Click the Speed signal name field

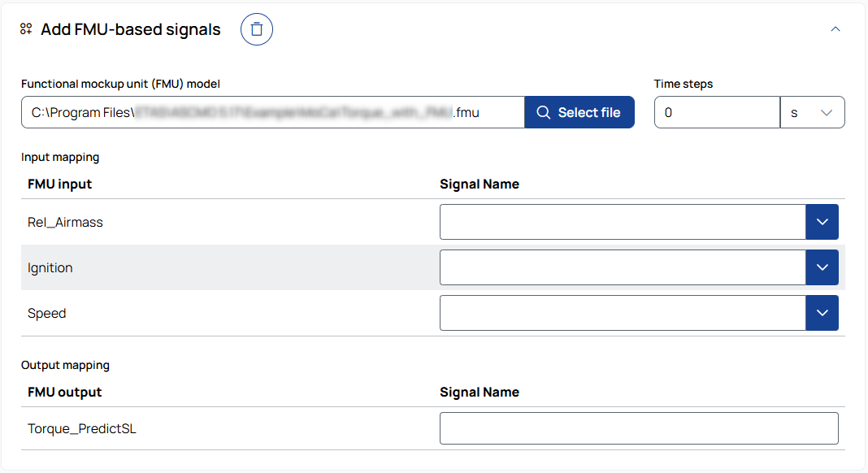[x=623, y=313]
